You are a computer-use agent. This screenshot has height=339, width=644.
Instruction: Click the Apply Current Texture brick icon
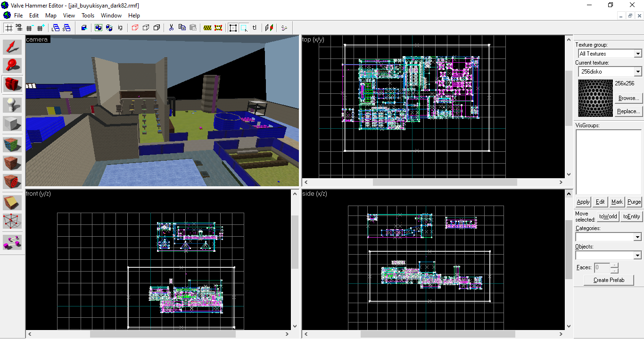pos(13,163)
